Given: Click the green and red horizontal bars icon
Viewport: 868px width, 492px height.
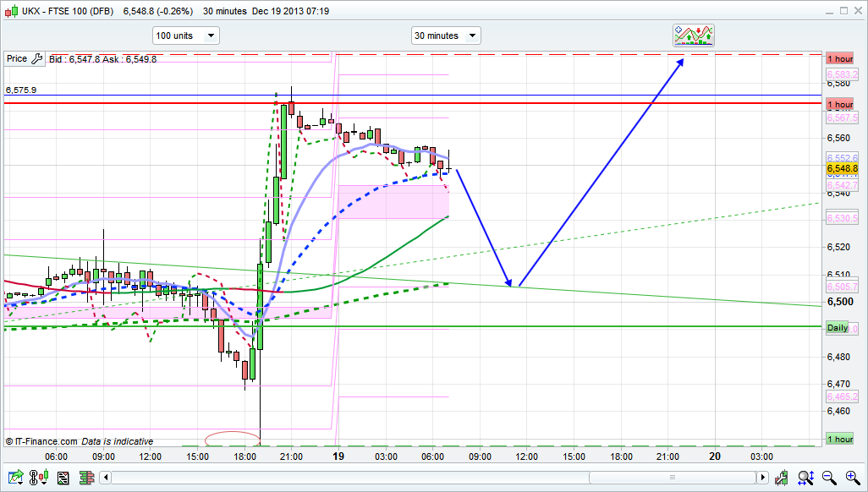Looking at the screenshot, I should pyautogui.click(x=85, y=478).
